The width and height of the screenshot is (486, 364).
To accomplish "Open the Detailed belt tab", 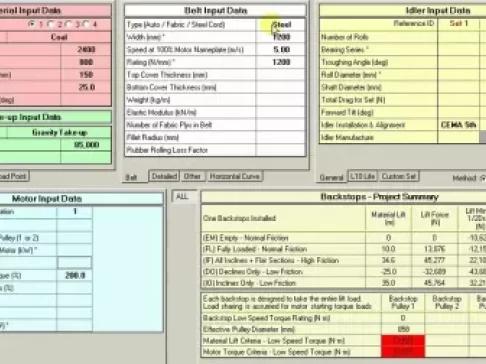I will click(x=164, y=176).
